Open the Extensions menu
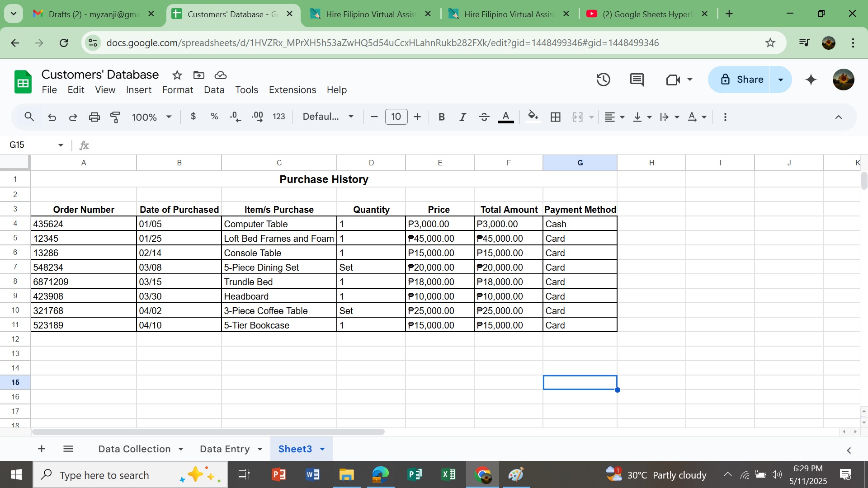The image size is (868, 488). [x=292, y=90]
